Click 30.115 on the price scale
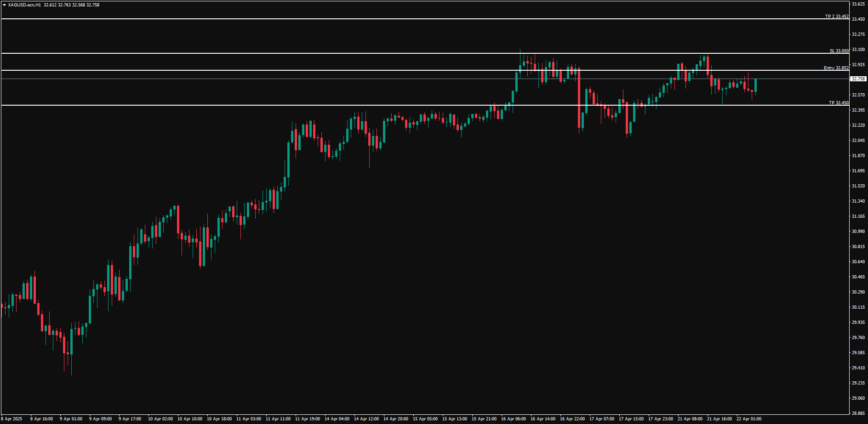868x424 pixels. (x=858, y=307)
